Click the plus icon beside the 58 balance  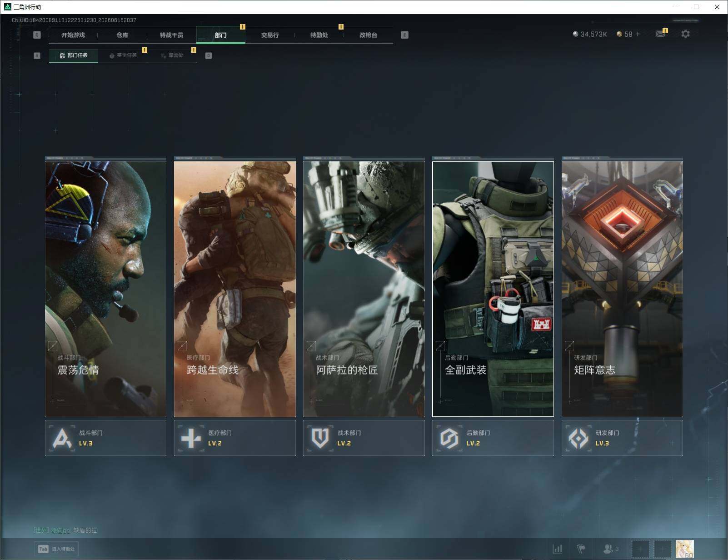click(638, 34)
